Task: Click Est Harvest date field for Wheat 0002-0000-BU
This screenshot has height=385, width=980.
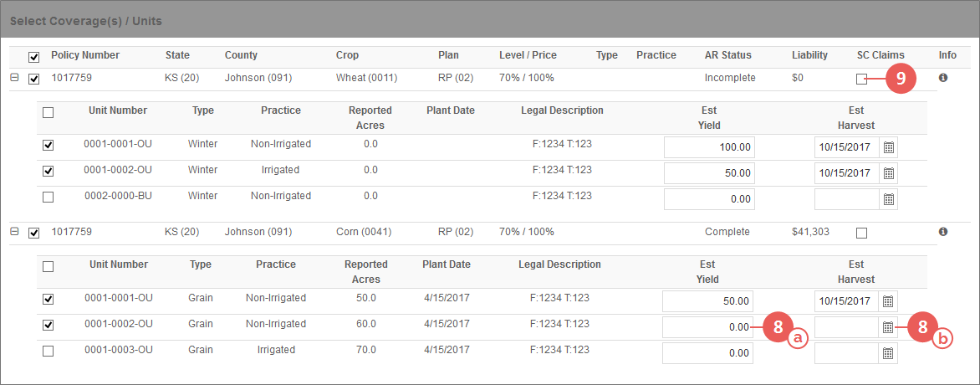Action: point(847,199)
